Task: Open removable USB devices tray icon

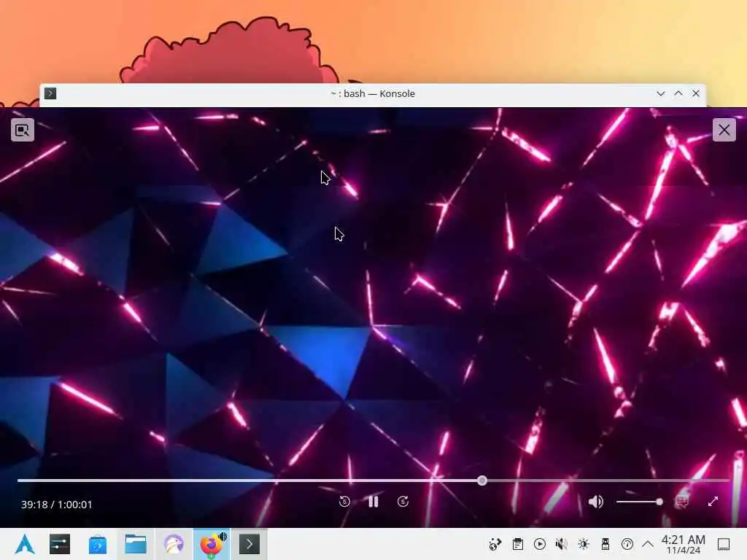Action: 605,544
